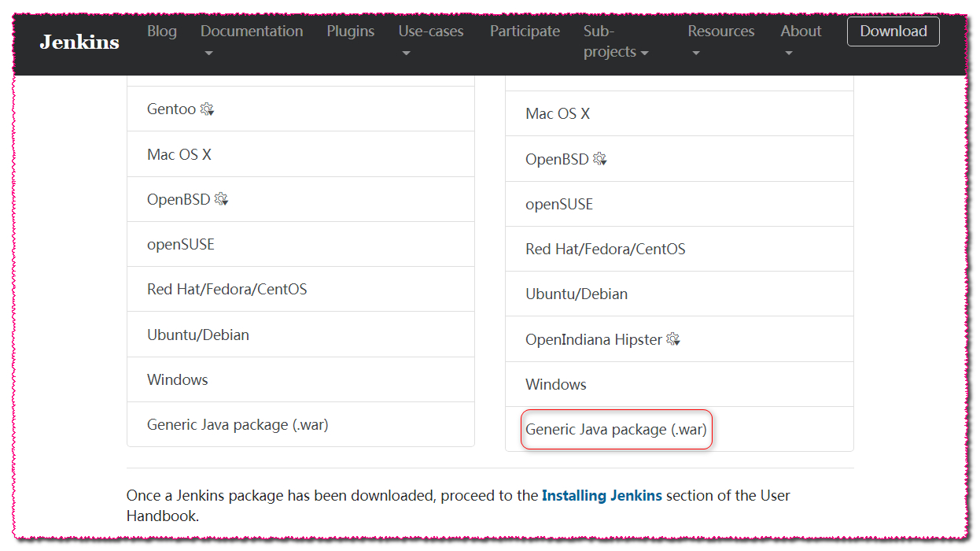The image size is (980, 551).
Task: Select Generic Java package in right list
Action: [x=680, y=429]
